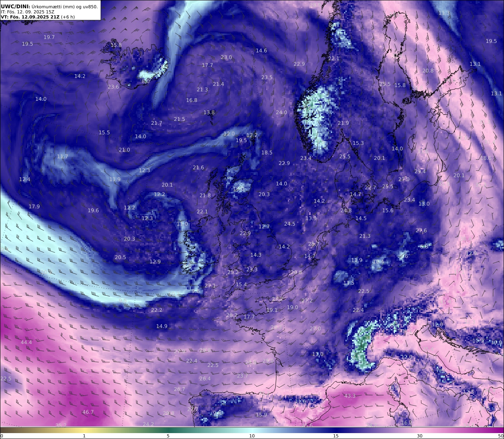Click the 23.0 value label
504x439 pixels.
[x=226, y=57]
